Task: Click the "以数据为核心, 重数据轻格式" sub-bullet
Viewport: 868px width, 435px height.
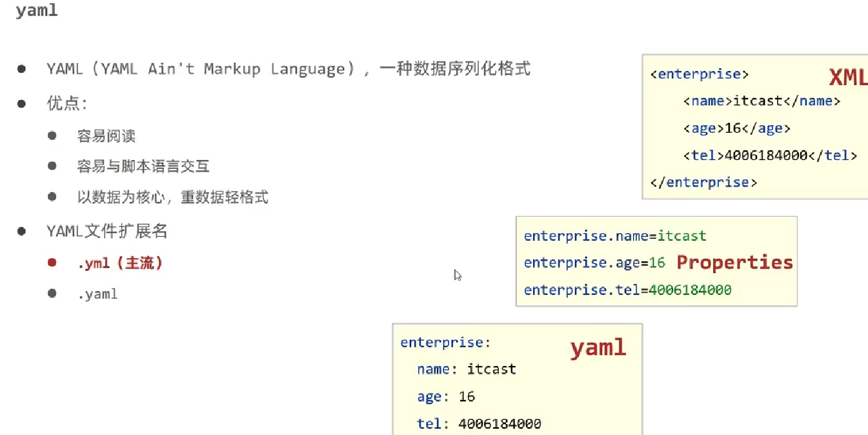Action: [172, 197]
